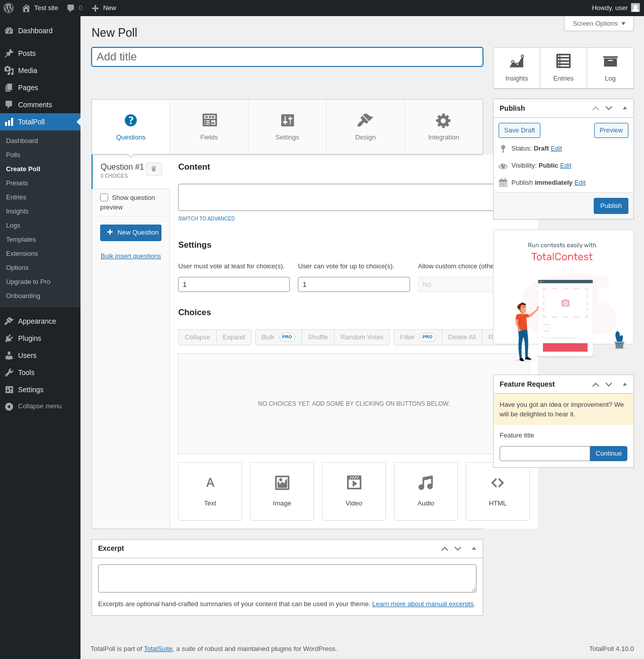Click the Tools wrench icon
The image size is (644, 659).
pos(9,373)
